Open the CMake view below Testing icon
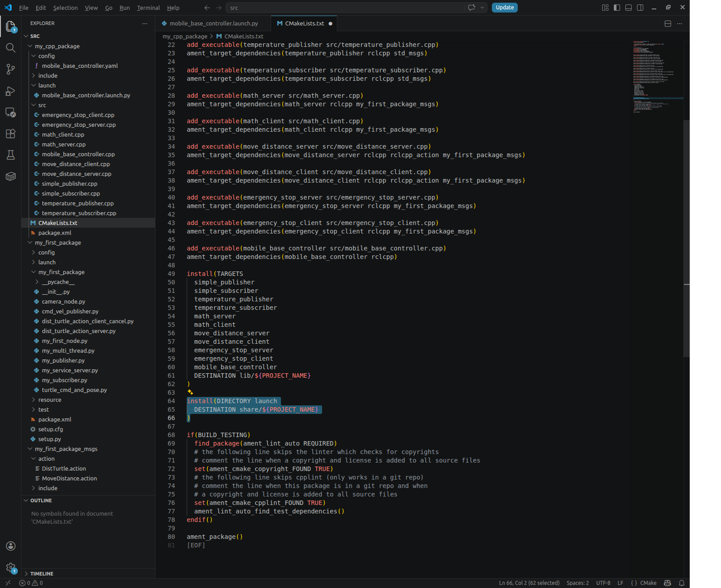Image resolution: width=721 pixels, height=588 pixels. pyautogui.click(x=11, y=176)
